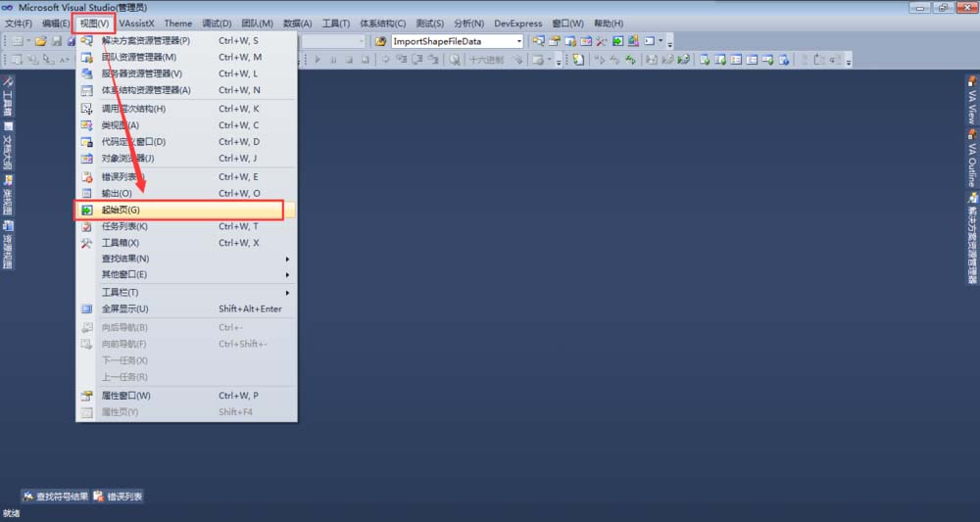The width and height of the screenshot is (980, 522).
Task: Open 任务列表(K) from the menu
Action: pyautogui.click(x=185, y=226)
